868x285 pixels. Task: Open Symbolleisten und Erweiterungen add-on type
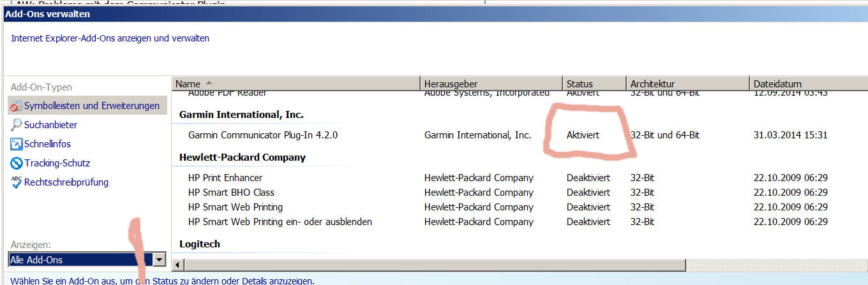[x=87, y=106]
